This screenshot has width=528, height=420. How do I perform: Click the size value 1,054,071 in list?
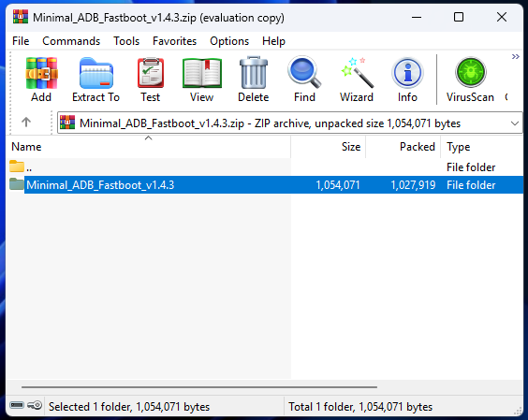click(338, 185)
